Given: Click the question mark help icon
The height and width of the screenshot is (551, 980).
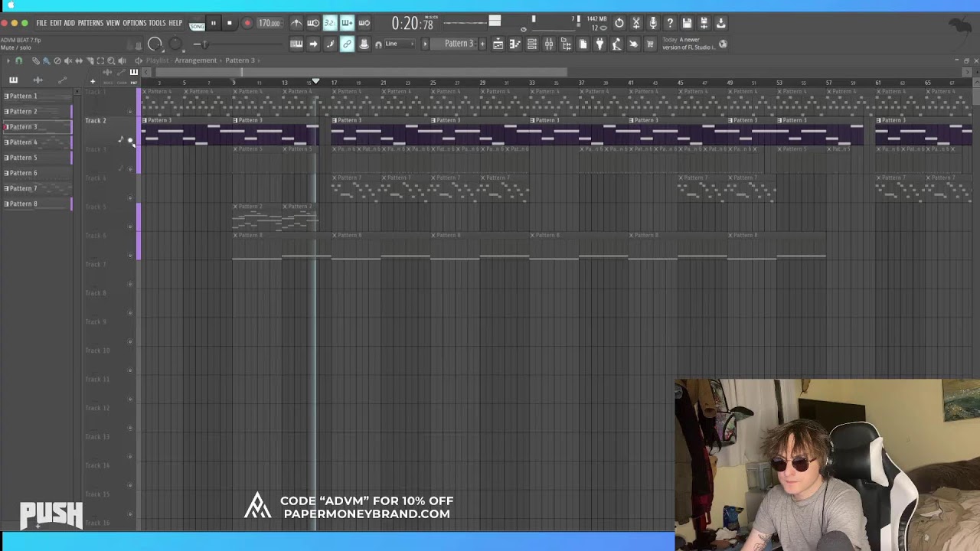Looking at the screenshot, I should (669, 23).
